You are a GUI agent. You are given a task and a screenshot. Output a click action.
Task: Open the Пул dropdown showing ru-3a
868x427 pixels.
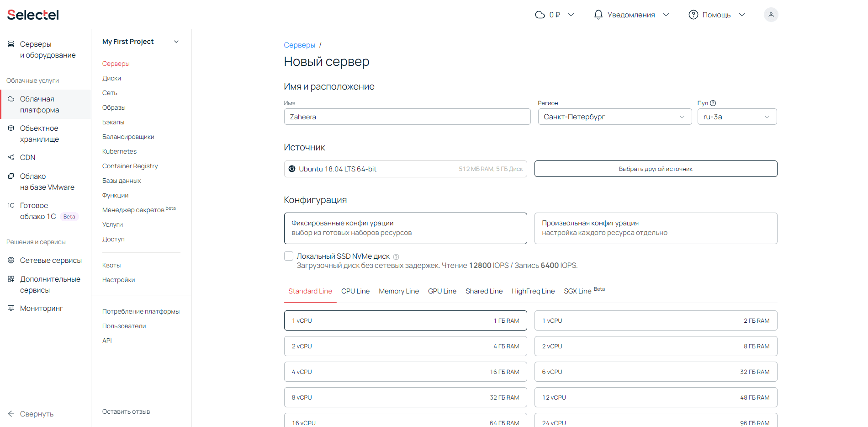point(736,117)
